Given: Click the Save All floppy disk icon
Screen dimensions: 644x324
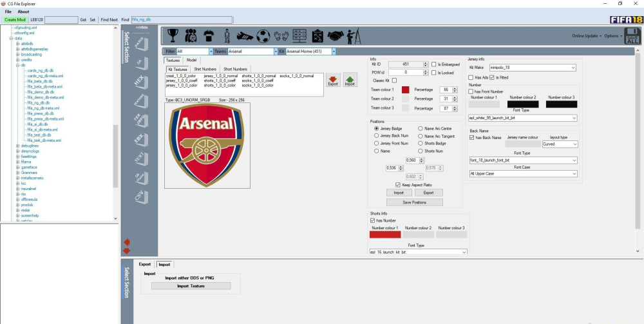Looking at the screenshot, I should pyautogui.click(x=632, y=36).
